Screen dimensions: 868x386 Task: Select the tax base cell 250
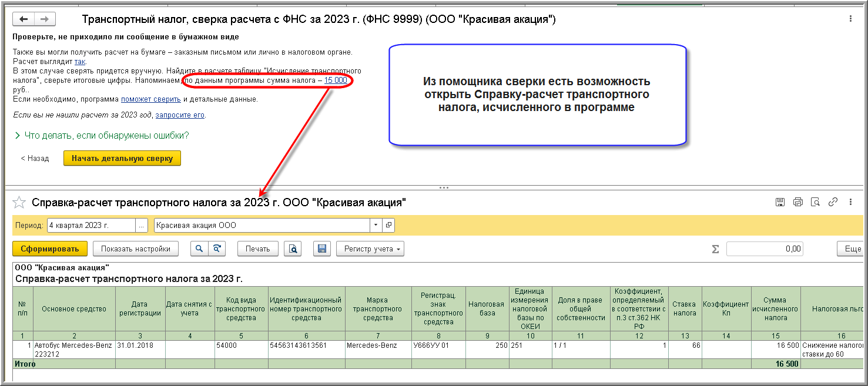(x=487, y=350)
